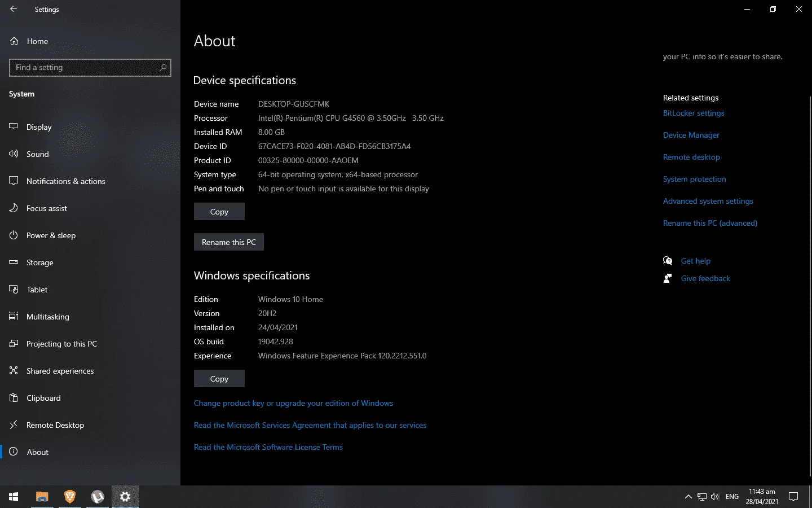812x508 pixels.
Task: Focus the Find a setting search box
Action: point(90,67)
